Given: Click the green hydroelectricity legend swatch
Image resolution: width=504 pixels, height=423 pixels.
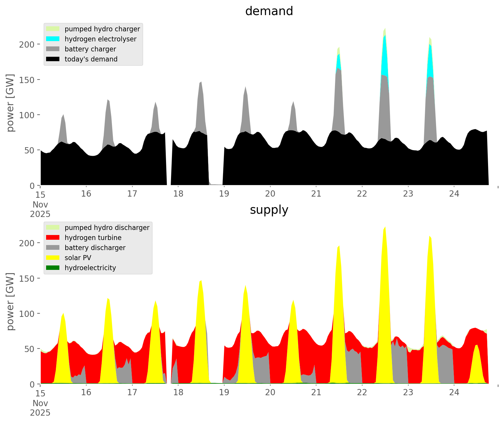Looking at the screenshot, I should pos(53,268).
